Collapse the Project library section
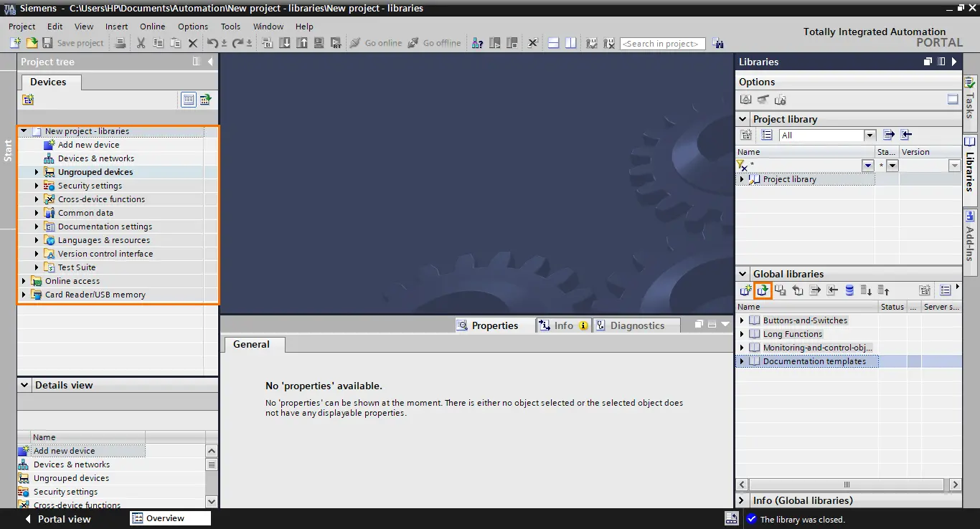This screenshot has height=529, width=980. [743, 119]
